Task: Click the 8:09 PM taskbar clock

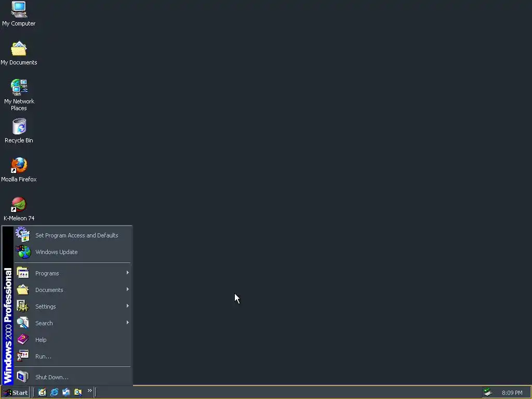Action: 512,393
